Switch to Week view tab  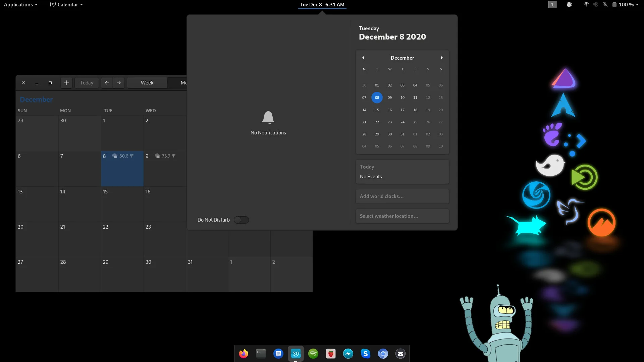tap(147, 83)
